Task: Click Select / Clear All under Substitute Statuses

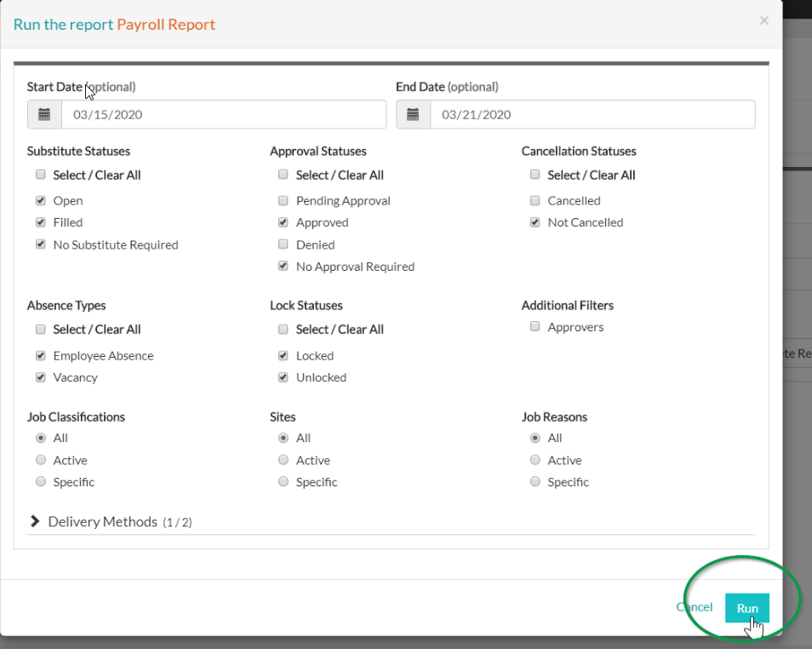Action: coord(40,174)
